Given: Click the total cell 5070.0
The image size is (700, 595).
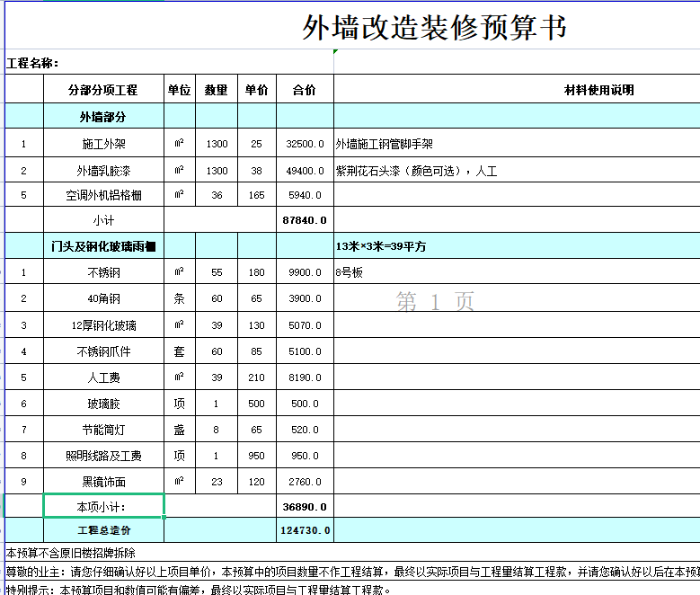Looking at the screenshot, I should click(x=305, y=324).
